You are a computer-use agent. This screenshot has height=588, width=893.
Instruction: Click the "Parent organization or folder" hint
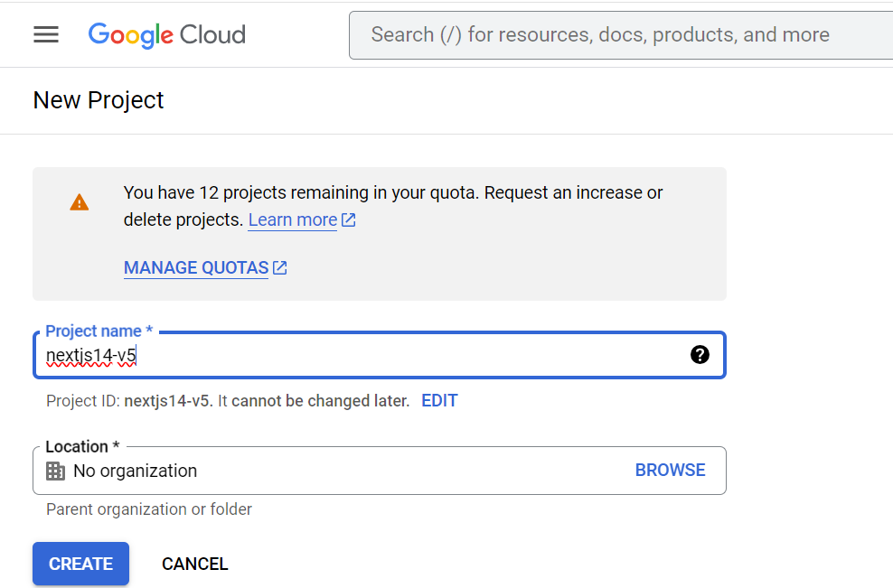click(x=149, y=509)
